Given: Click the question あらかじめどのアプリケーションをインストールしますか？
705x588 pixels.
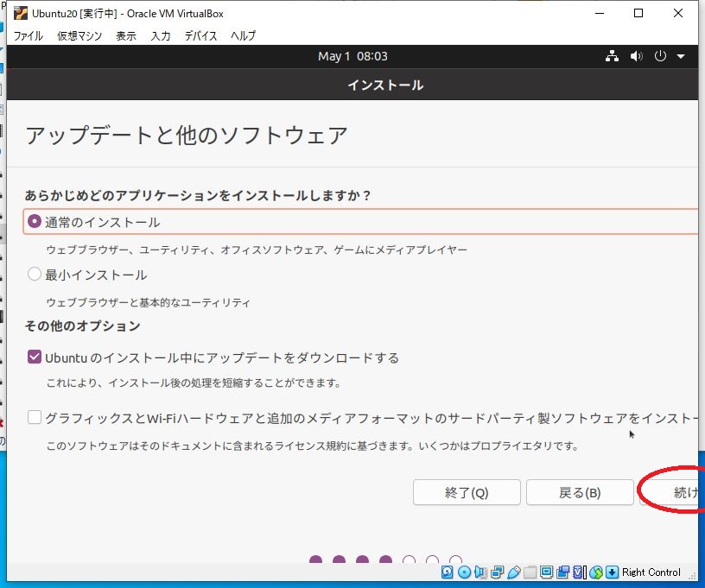Looking at the screenshot, I should pos(197,195).
